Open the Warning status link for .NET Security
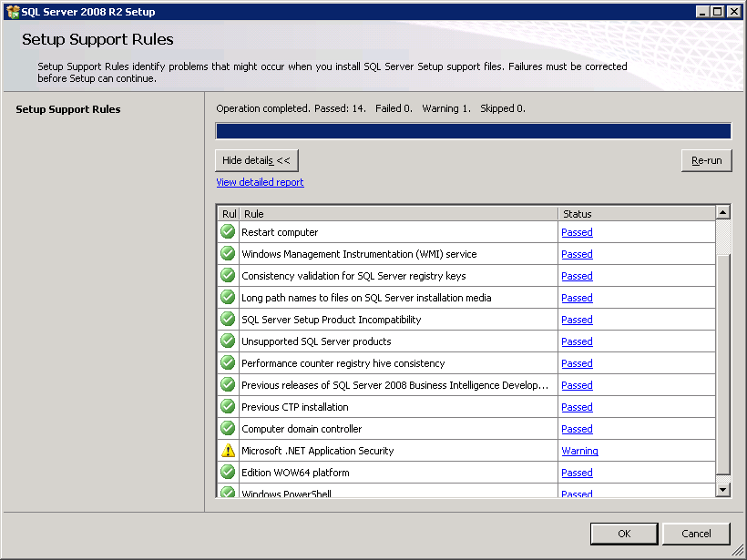Image resolution: width=747 pixels, height=560 pixels. click(x=579, y=451)
